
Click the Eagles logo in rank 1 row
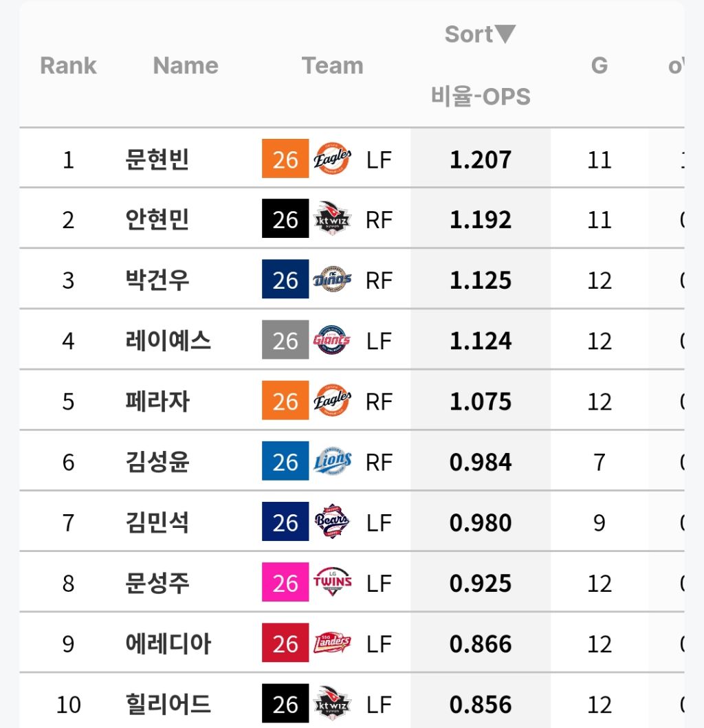pos(332,159)
